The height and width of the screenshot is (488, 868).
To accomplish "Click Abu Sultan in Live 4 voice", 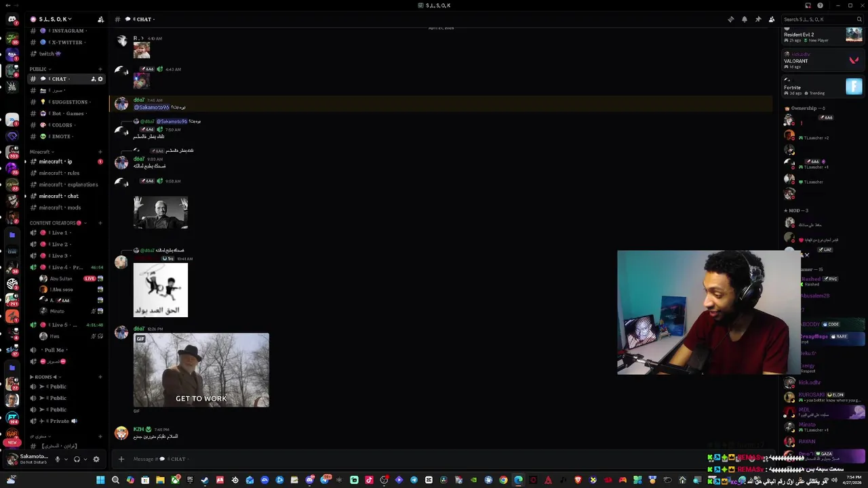I will (x=71, y=279).
